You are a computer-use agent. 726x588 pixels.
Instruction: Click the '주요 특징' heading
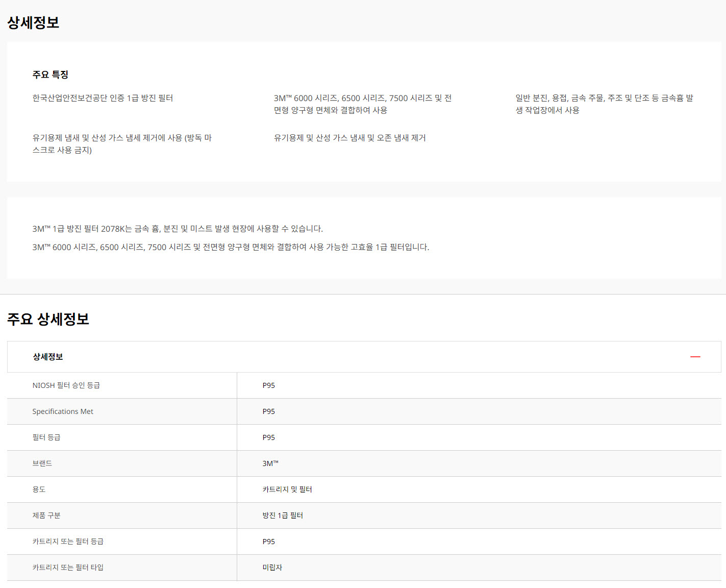pos(51,75)
